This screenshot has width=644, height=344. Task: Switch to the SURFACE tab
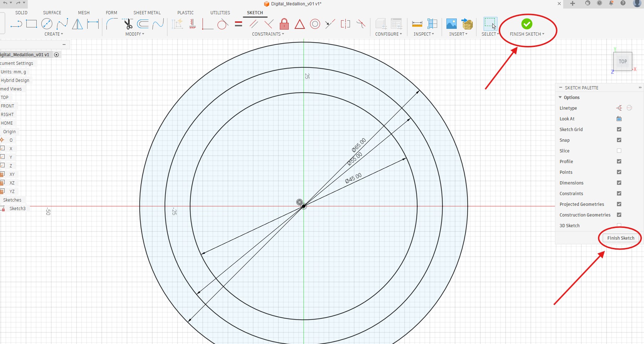[x=52, y=12]
